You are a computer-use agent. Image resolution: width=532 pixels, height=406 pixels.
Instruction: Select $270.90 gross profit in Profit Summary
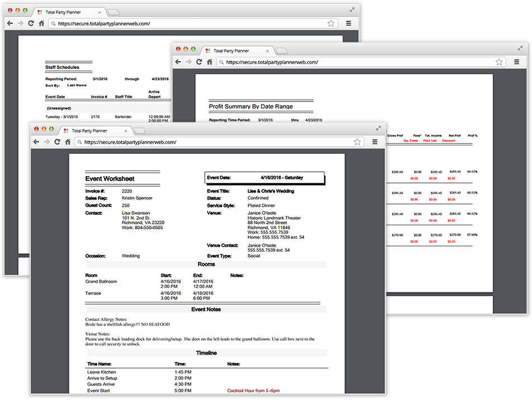click(x=397, y=235)
